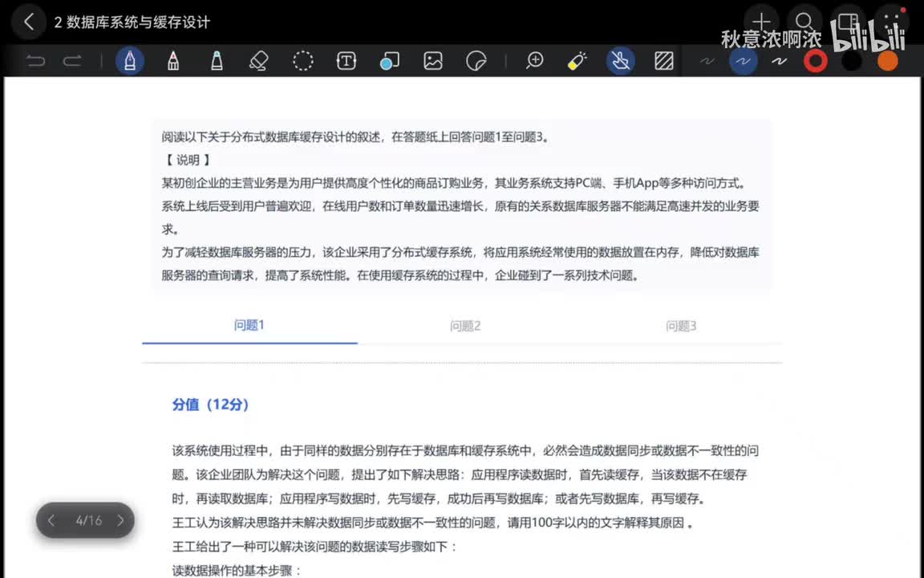The image size is (924, 578).
Task: Select the lasso selection tool
Action: (x=303, y=61)
